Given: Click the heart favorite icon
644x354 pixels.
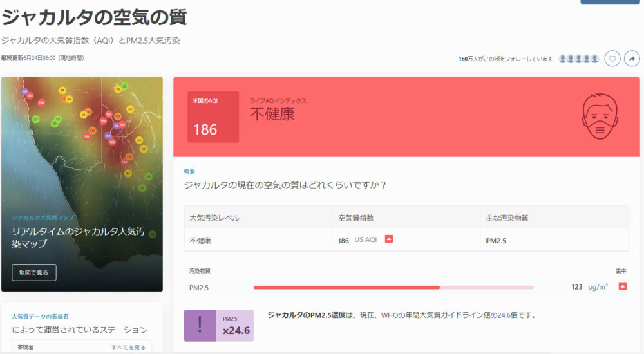Looking at the screenshot, I should tap(612, 59).
